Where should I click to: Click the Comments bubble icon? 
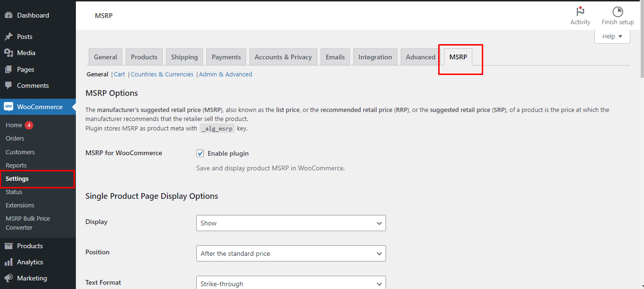point(9,85)
